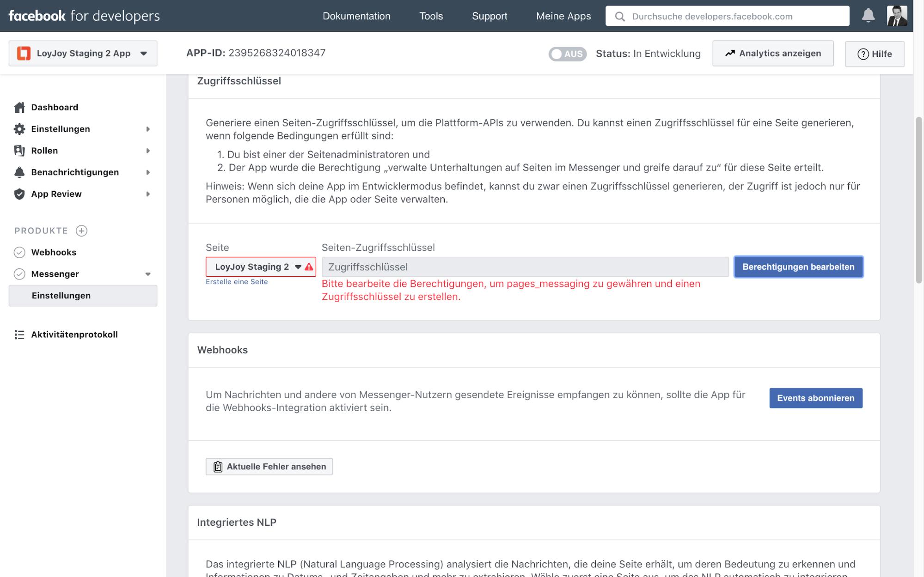Viewport: 924px width, 577px height.
Task: Open Aktivitätenprotokoll list icon entry
Action: [19, 334]
